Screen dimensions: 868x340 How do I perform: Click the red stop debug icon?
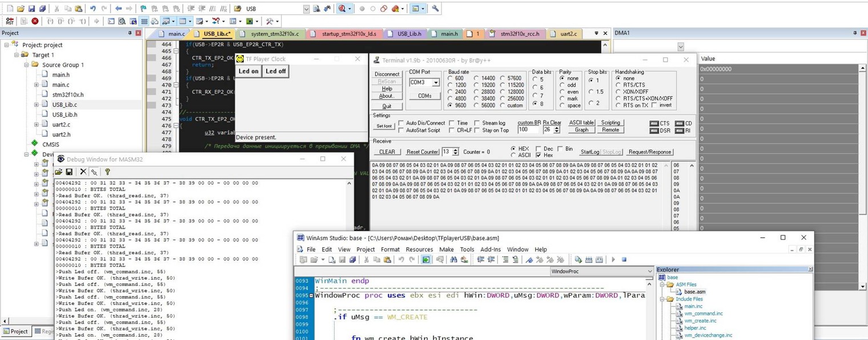[35, 21]
